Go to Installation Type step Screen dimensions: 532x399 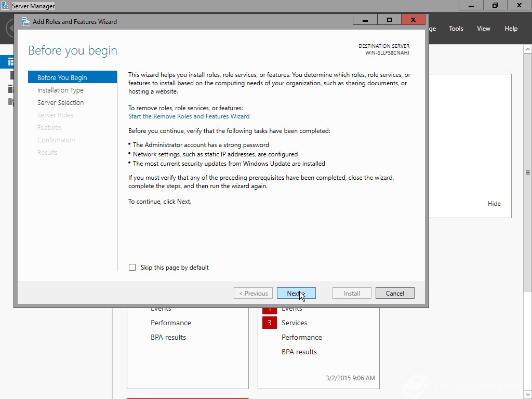click(60, 90)
